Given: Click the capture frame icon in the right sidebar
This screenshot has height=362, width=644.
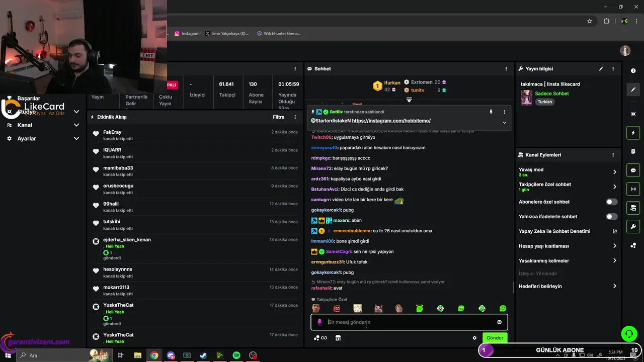Looking at the screenshot, I should (633, 114).
